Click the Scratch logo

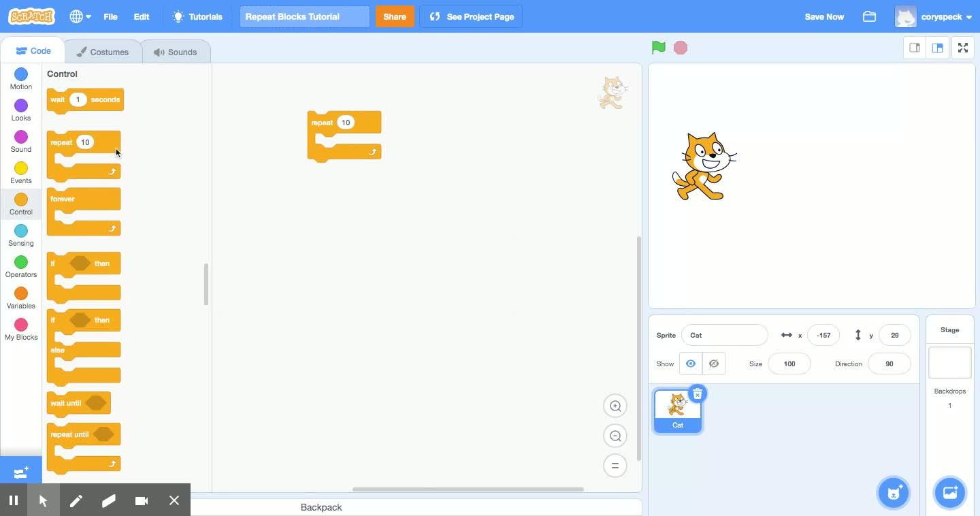[x=31, y=16]
